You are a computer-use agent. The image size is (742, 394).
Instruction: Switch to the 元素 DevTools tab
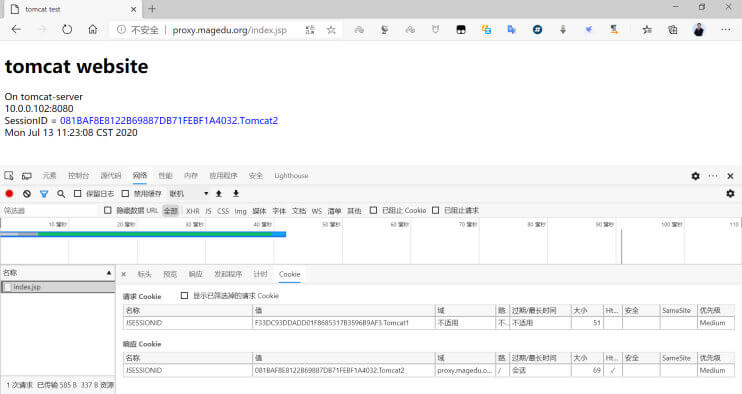[49, 176]
